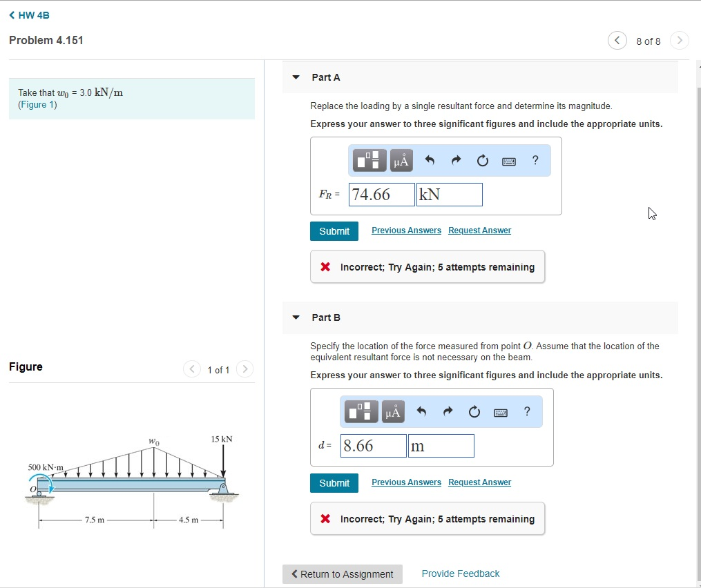The image size is (701, 588).
Task: Click the undo arrow in Part B toolbar
Action: click(x=421, y=412)
